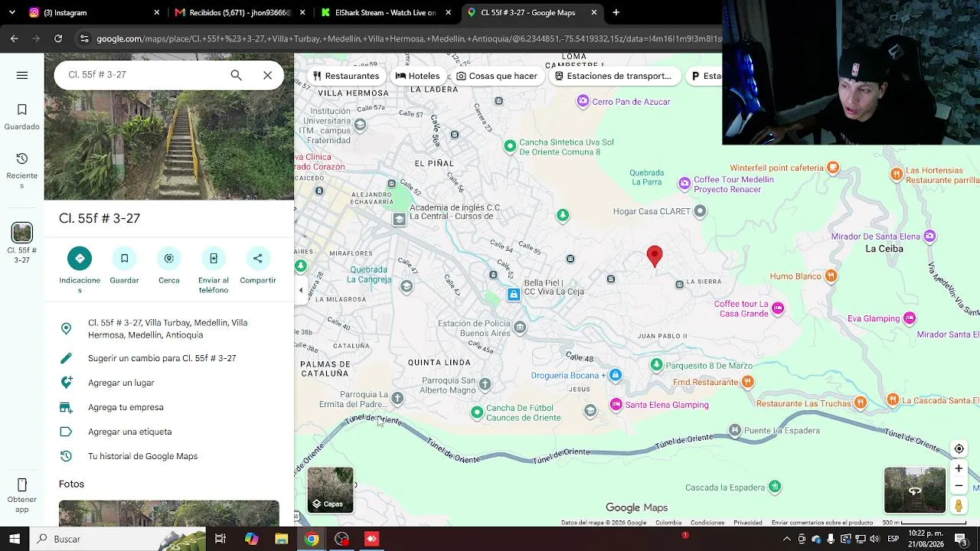The image size is (980, 551).
Task: Open a new browser tab
Action: point(616,12)
